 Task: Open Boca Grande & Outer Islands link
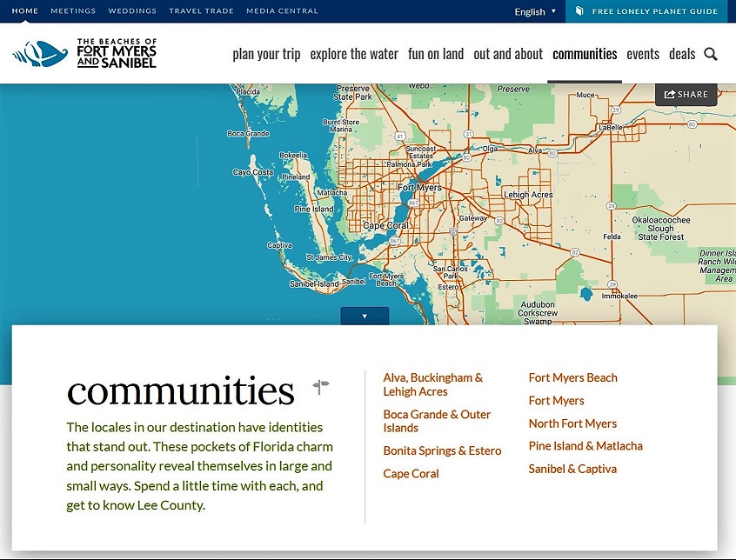point(437,421)
